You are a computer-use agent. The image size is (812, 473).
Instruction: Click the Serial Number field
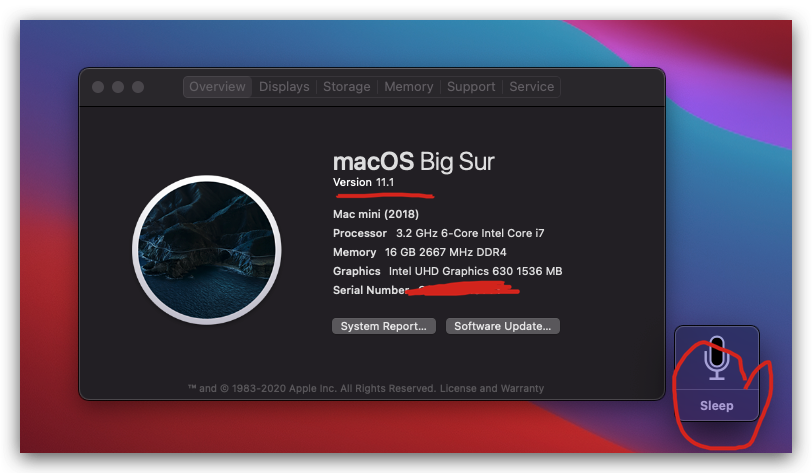370,290
